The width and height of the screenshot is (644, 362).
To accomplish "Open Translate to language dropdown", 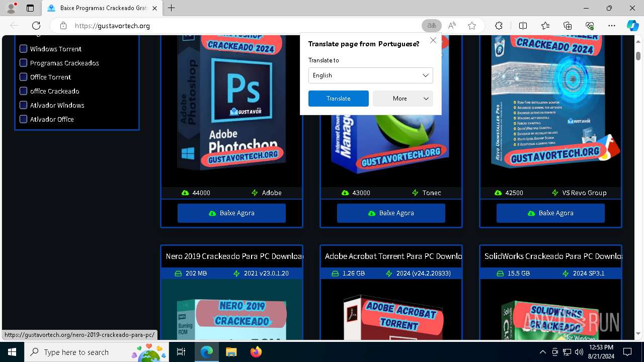I will [x=370, y=75].
